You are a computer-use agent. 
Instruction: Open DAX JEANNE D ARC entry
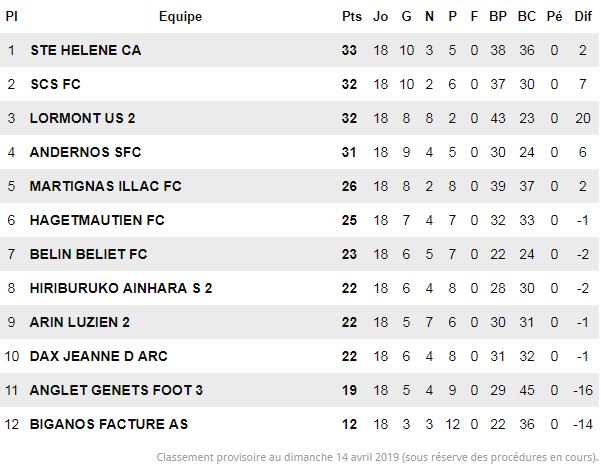(x=99, y=356)
